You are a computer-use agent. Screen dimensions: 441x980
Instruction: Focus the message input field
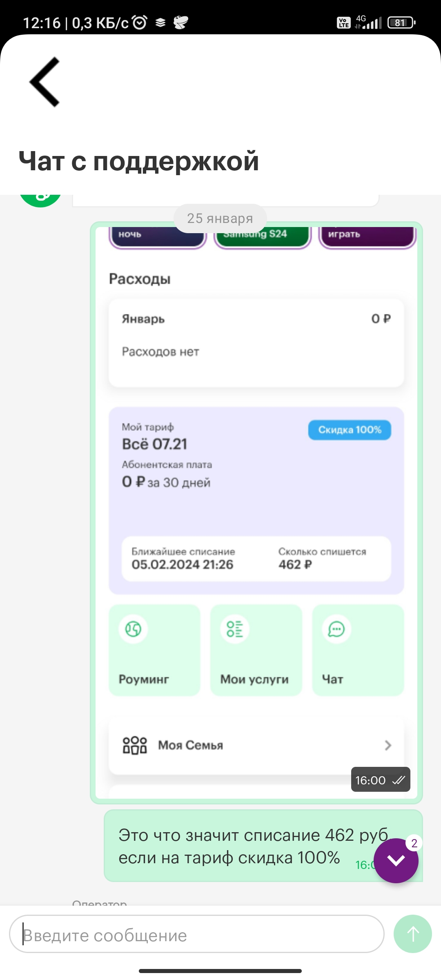click(197, 934)
